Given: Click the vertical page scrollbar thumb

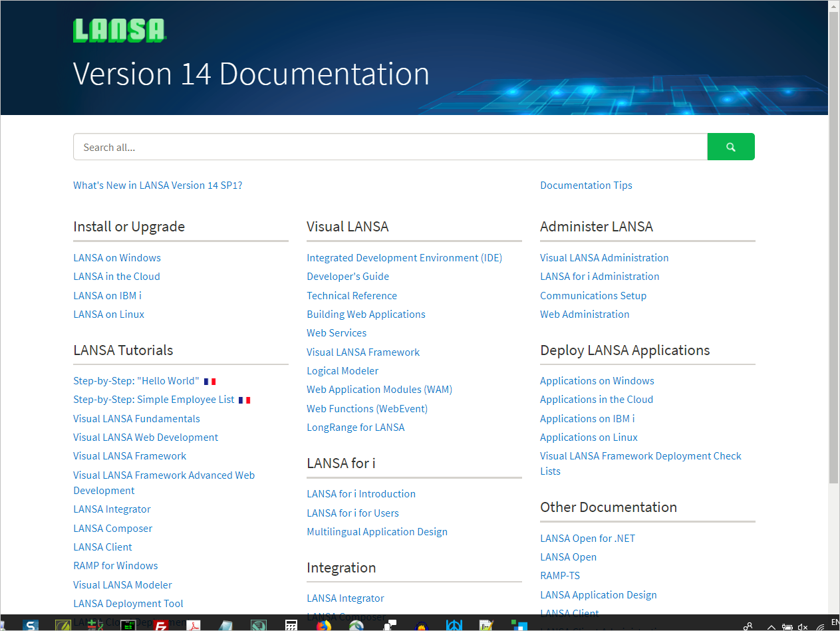Looking at the screenshot, I should (834, 247).
